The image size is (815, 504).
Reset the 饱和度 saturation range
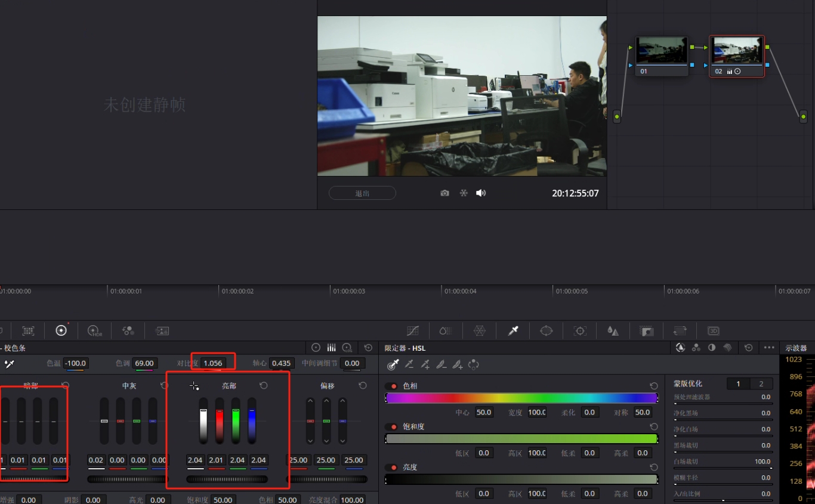pyautogui.click(x=654, y=427)
